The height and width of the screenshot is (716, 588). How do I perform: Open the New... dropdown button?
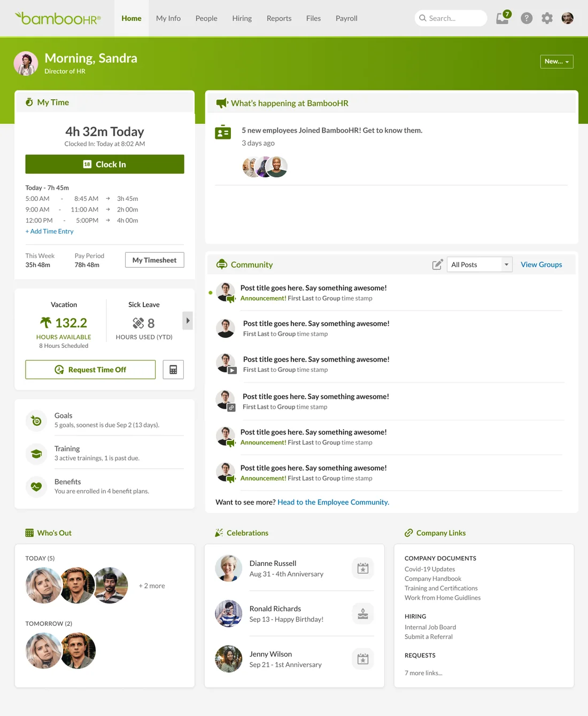(556, 61)
